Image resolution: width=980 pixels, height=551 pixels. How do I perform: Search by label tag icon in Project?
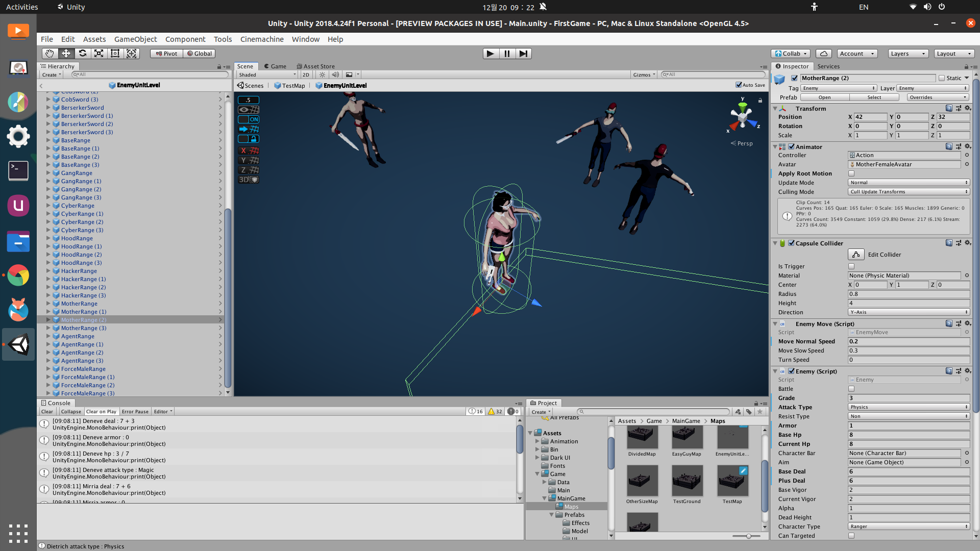(x=749, y=412)
